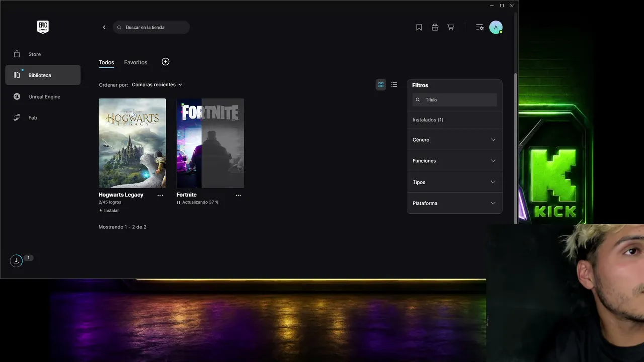Open the Store section

(43, 54)
